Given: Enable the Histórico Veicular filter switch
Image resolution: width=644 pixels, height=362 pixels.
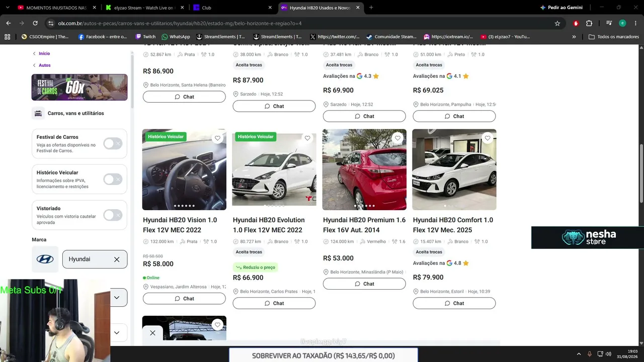Looking at the screenshot, I should [113, 179].
